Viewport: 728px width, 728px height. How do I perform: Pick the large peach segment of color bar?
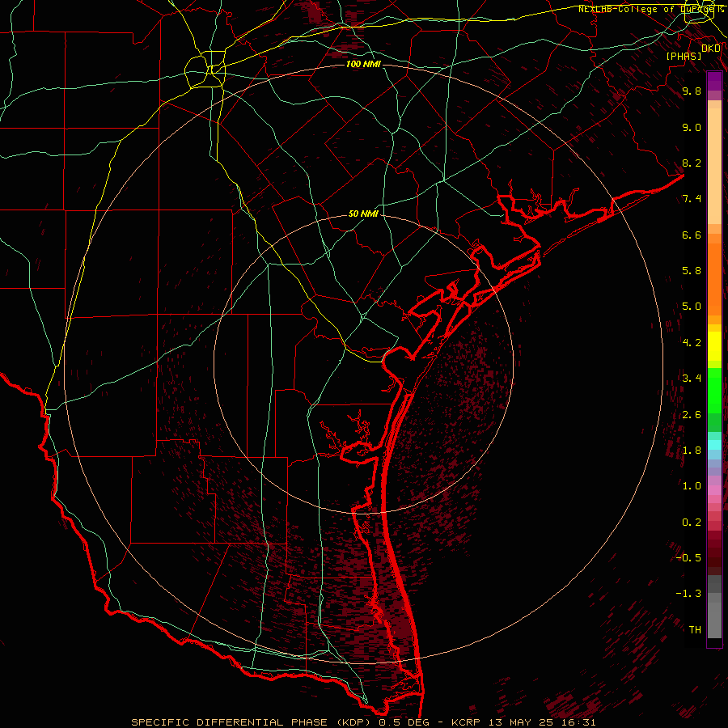click(x=714, y=166)
